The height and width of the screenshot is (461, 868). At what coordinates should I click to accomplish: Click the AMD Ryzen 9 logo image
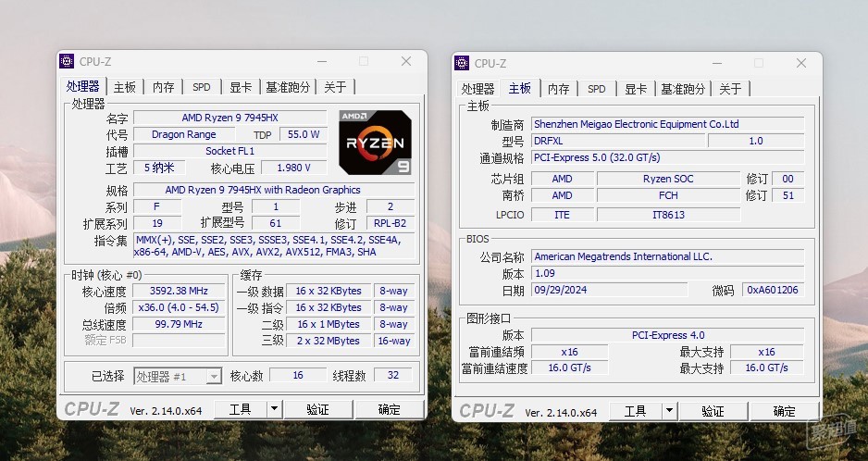[375, 143]
